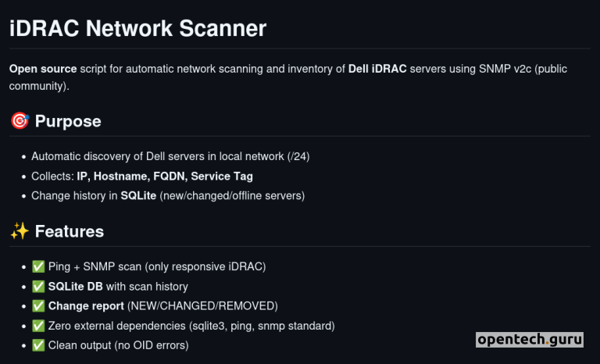Click the bold "Change report" text

(86, 305)
